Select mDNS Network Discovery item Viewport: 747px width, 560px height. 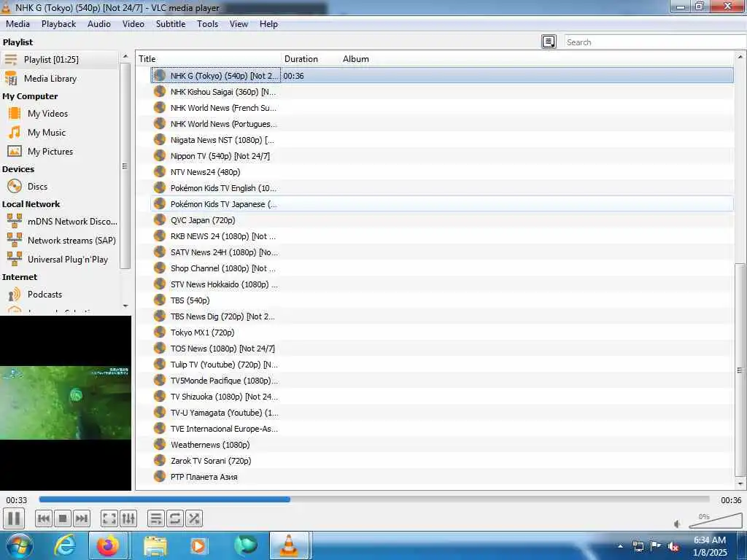60,222
